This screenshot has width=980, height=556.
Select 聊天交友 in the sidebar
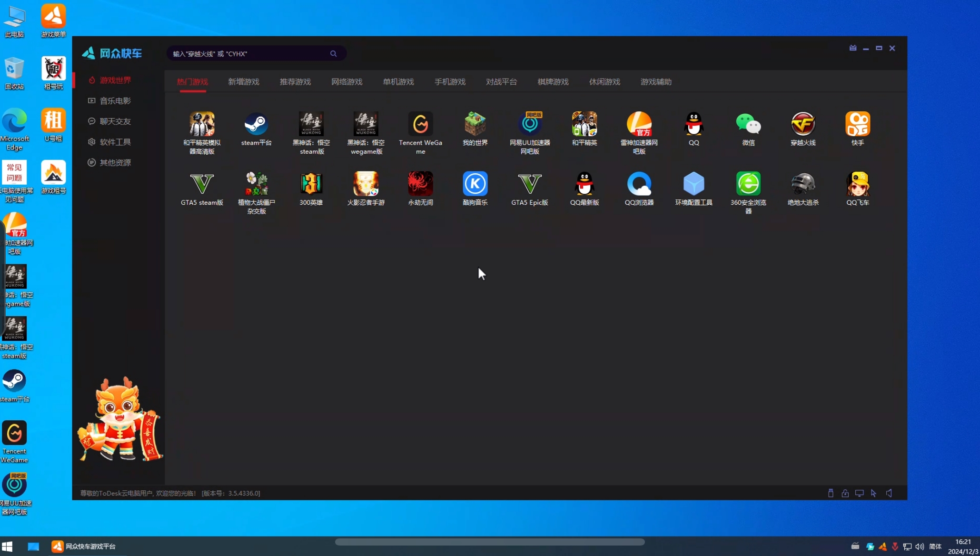[115, 121]
